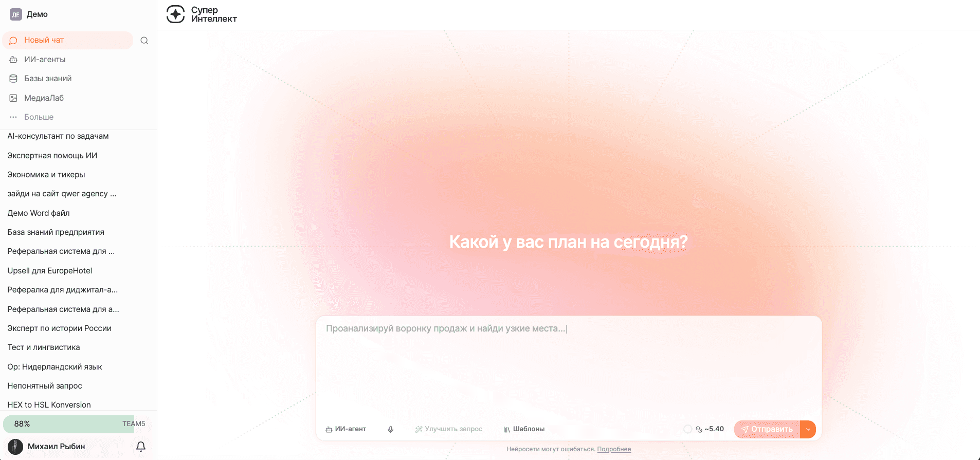Image resolution: width=980 pixels, height=460 pixels.
Task: Click Михаил Рыбин profile avatar
Action: click(x=15, y=447)
